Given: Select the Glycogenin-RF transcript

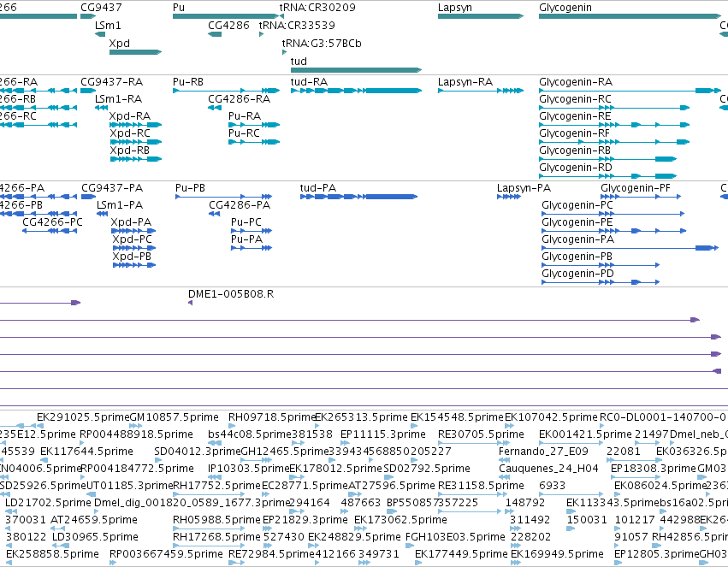Looking at the screenshot, I should [574, 133].
